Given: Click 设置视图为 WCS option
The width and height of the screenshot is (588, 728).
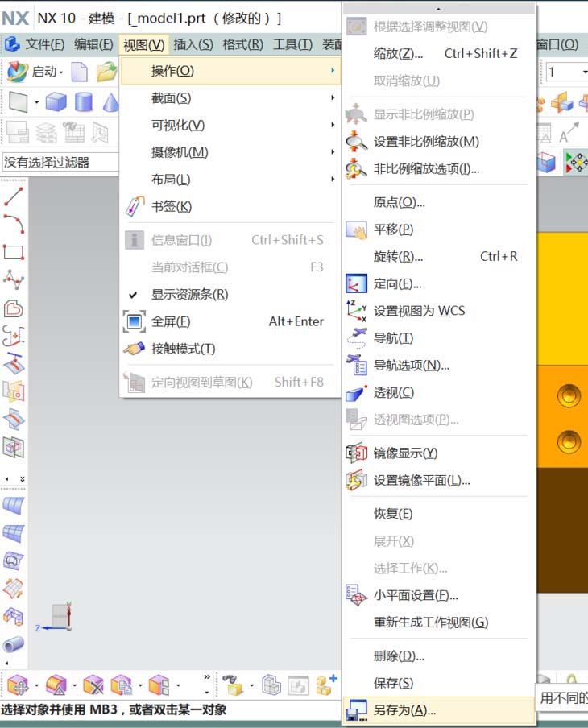Looking at the screenshot, I should [438, 311].
